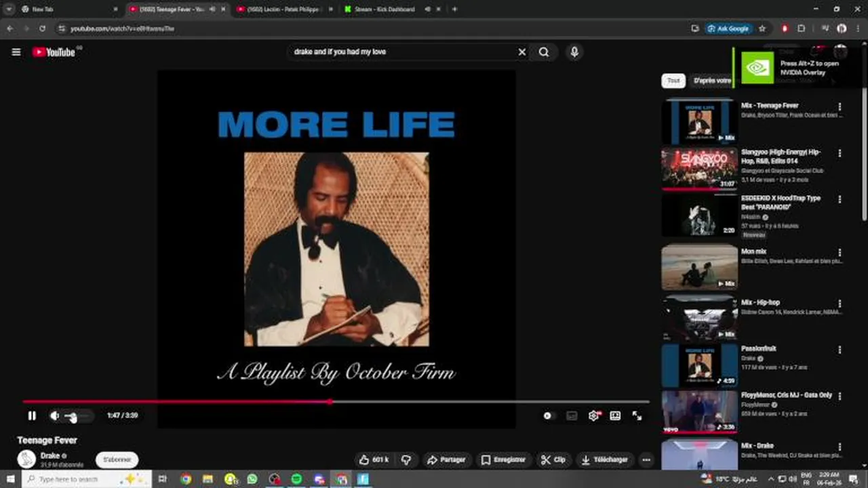Go to the YouTube home logo
This screenshot has height=488, width=868.
pos(54,52)
